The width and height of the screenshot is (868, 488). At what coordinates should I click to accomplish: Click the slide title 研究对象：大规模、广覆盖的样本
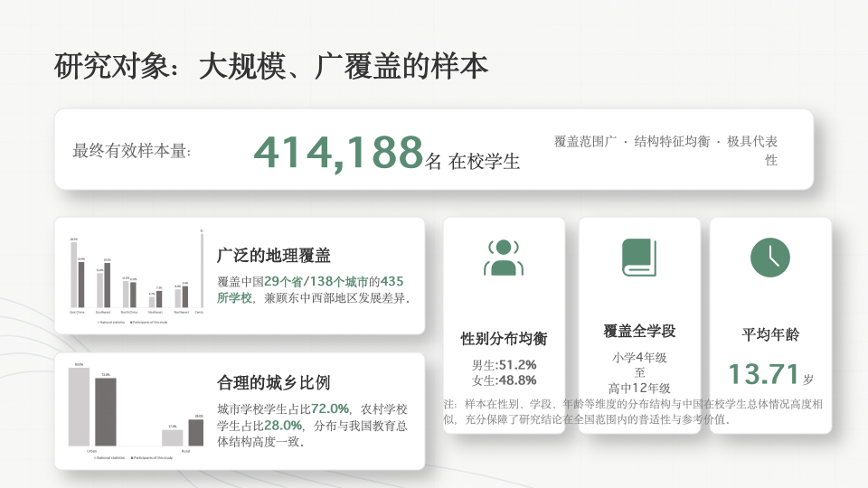tap(271, 66)
